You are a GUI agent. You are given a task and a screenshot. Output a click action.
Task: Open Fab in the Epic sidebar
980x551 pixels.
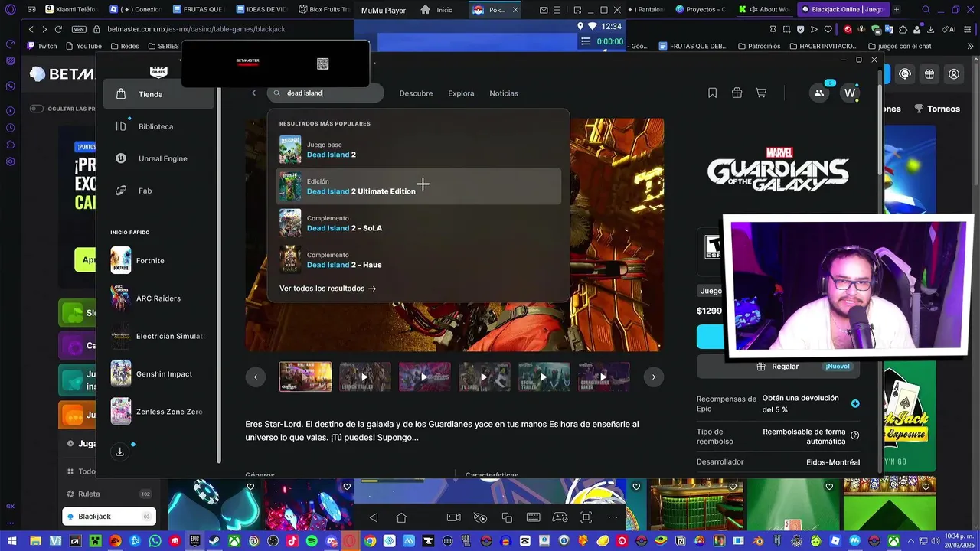[158, 191]
